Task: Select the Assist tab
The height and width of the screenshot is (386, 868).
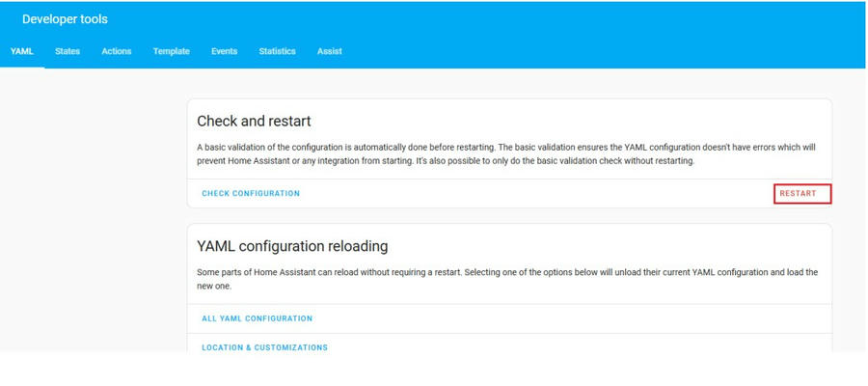Action: (330, 51)
